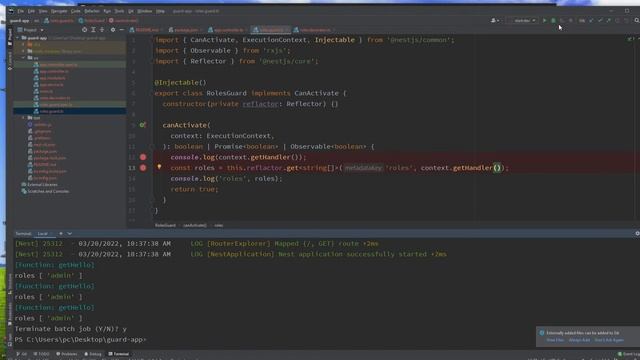Open the View menu
The image size is (640, 360).
pos(42,11)
